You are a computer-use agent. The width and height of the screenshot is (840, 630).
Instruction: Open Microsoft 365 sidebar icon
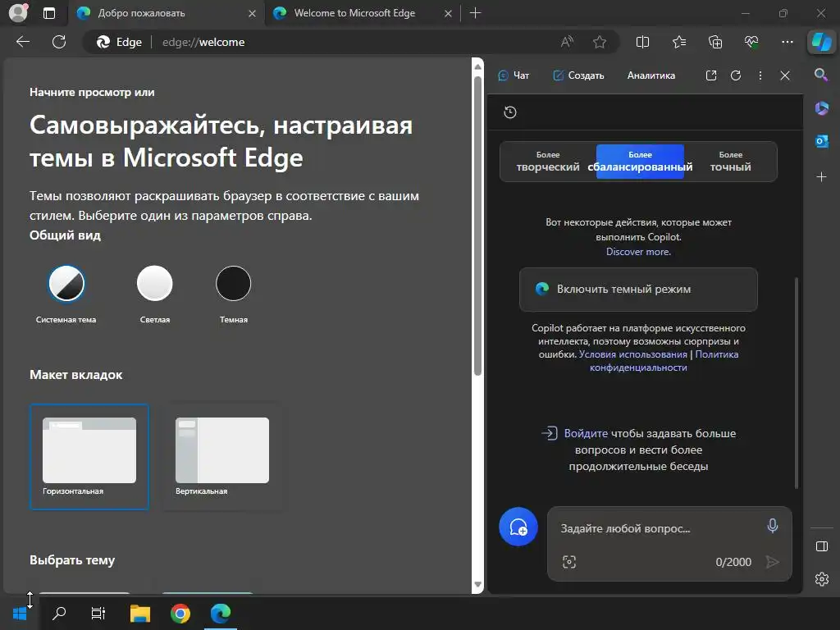[x=821, y=108]
